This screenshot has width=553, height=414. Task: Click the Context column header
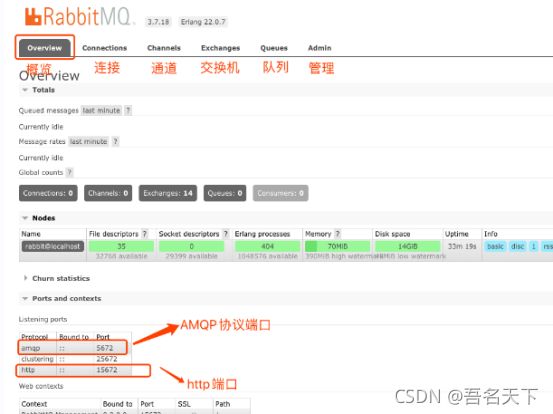[x=34, y=404]
